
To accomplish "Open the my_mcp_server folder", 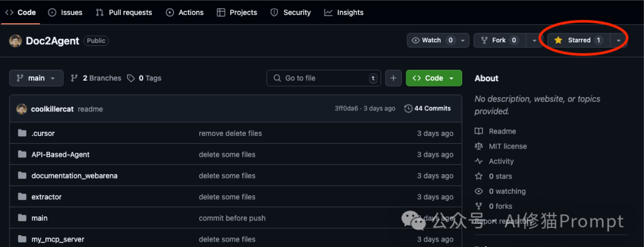I will pos(58,239).
